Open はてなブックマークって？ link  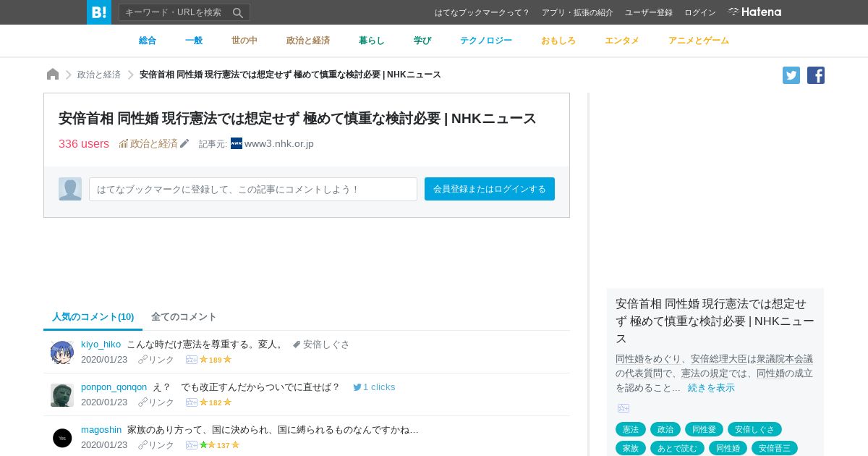(482, 12)
